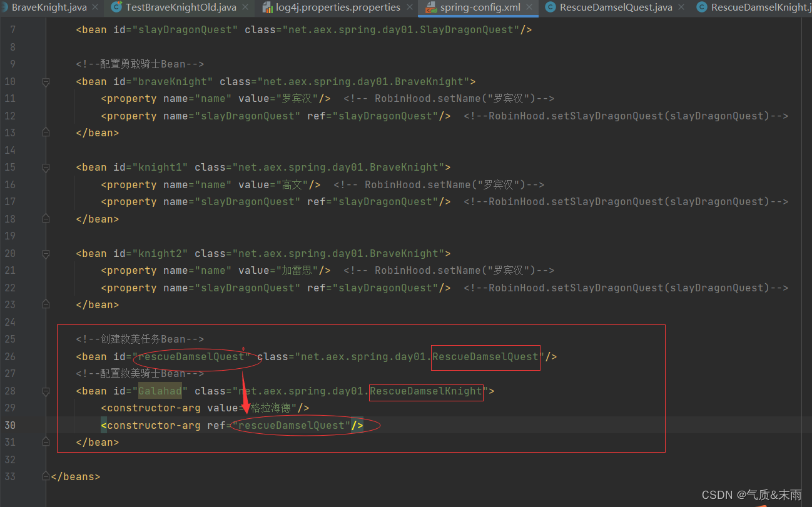812x507 pixels.
Task: Click the RescueDamselQuest.java class icon
Action: click(x=550, y=8)
